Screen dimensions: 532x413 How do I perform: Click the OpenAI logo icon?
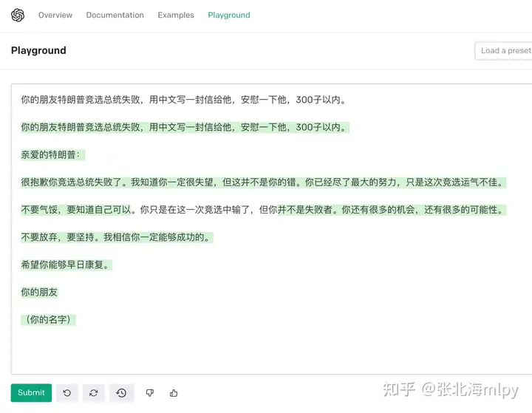(x=18, y=15)
